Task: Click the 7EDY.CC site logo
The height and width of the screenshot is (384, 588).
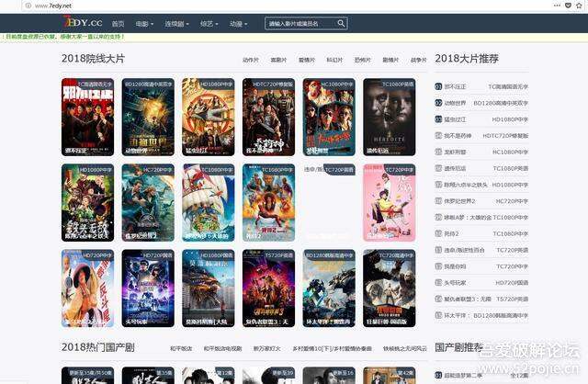Action: (x=83, y=22)
